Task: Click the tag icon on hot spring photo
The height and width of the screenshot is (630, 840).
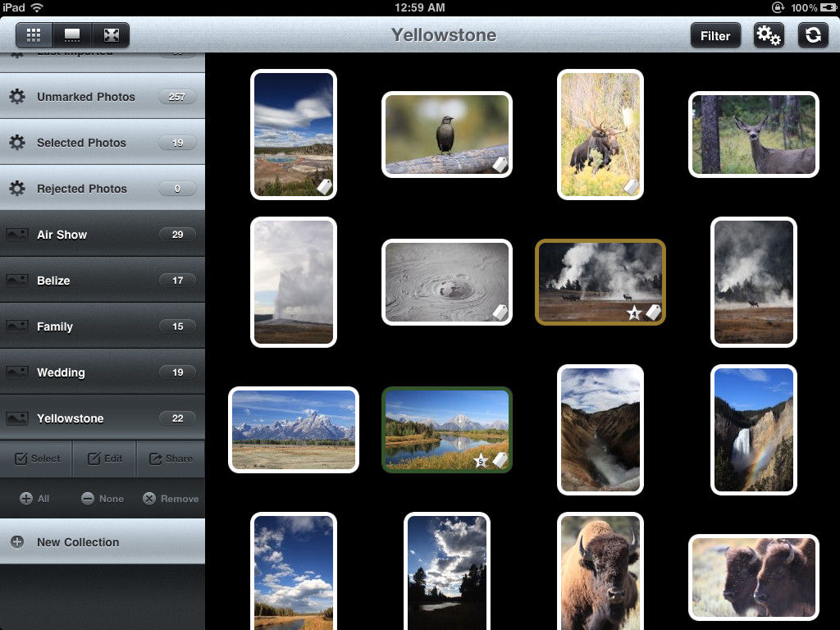Action: point(325,186)
